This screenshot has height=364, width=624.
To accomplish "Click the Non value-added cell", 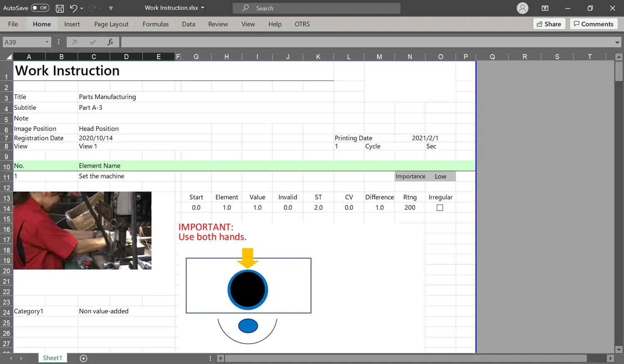I will (x=104, y=311).
